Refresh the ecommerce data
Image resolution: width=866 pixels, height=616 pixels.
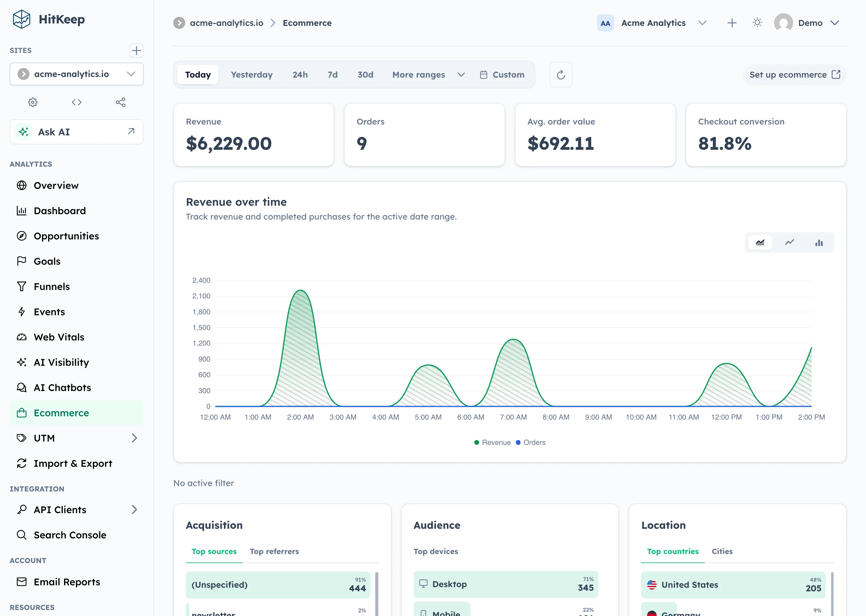(561, 75)
